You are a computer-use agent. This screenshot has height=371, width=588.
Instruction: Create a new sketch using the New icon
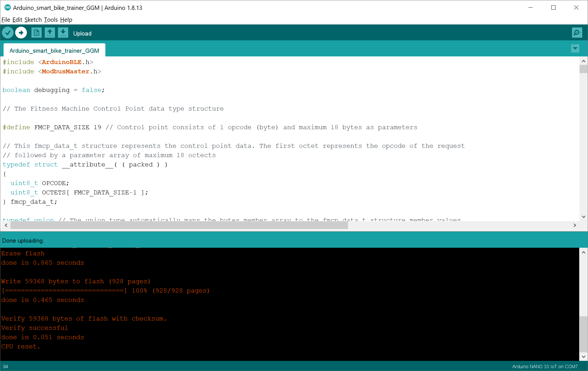pos(36,32)
